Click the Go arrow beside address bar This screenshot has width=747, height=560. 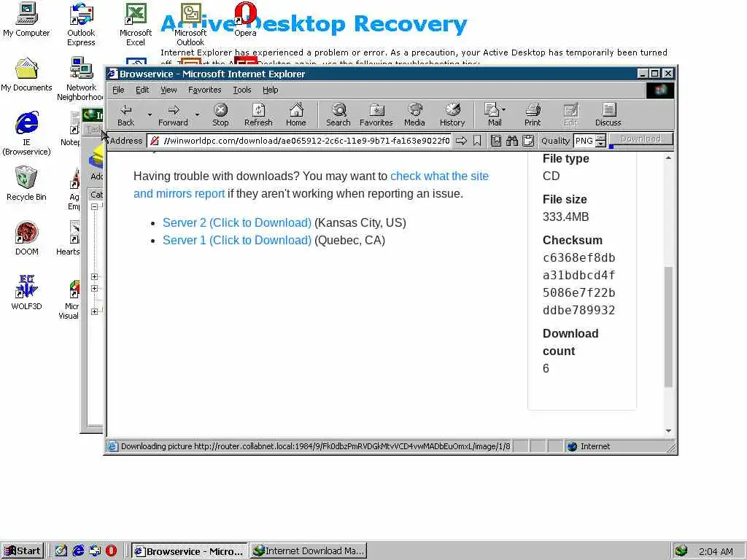click(x=461, y=141)
